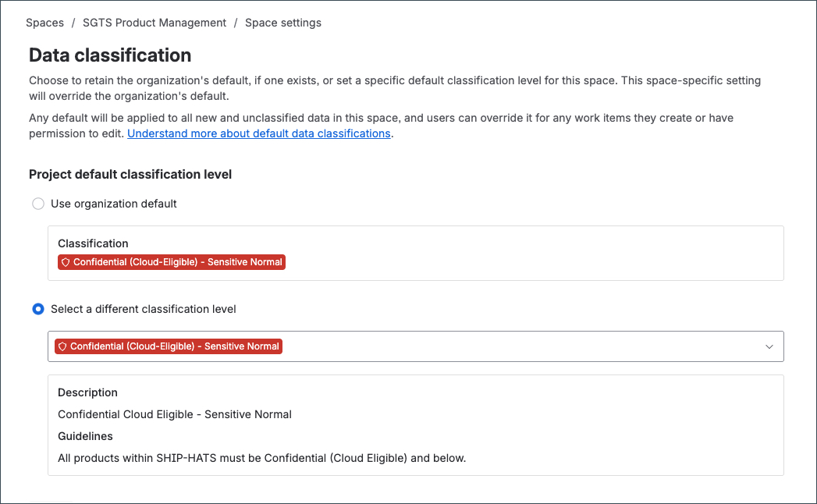Screen dimensions: 817x504
Task: Choose Select a different classification level radio
Action: [x=38, y=309]
